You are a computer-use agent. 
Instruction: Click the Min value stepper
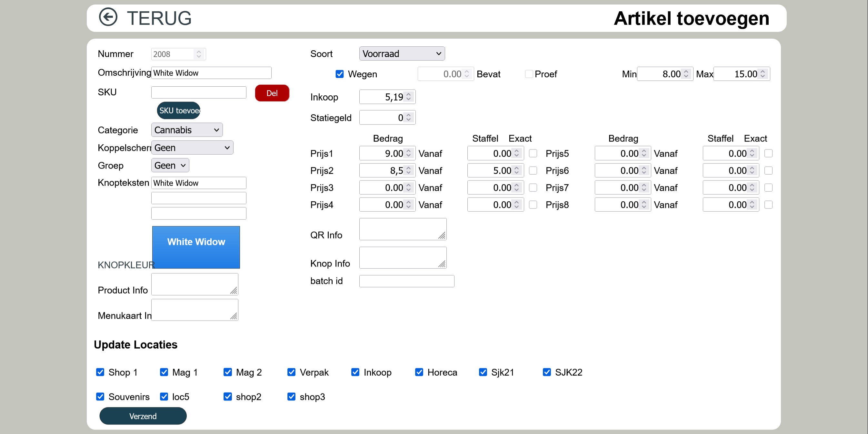point(686,74)
